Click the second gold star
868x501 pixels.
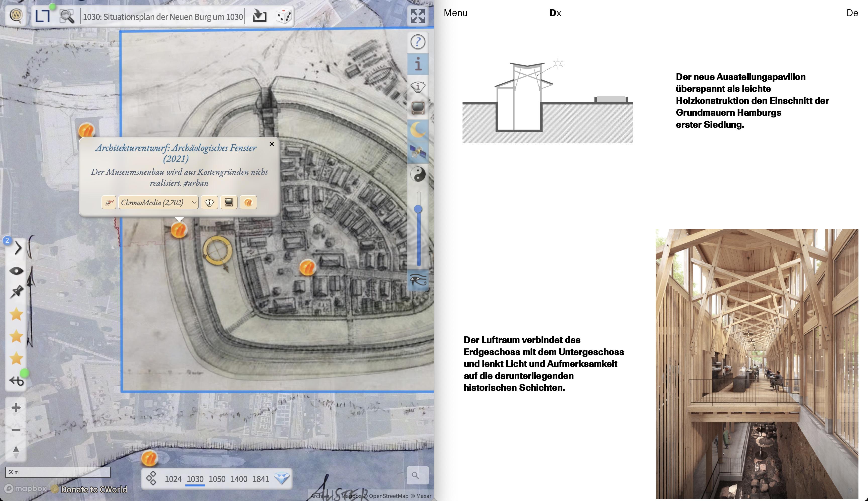tap(16, 336)
